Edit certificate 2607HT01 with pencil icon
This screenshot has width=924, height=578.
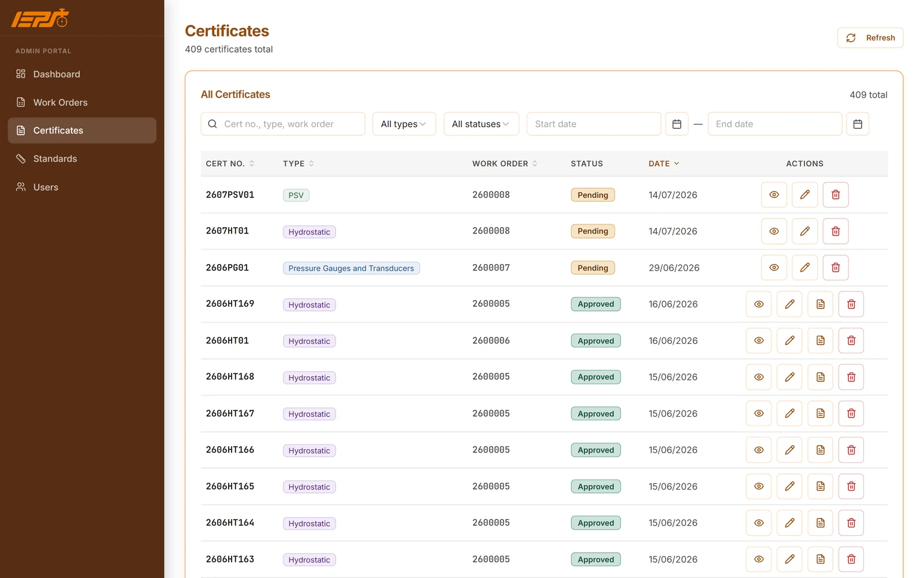coord(804,231)
